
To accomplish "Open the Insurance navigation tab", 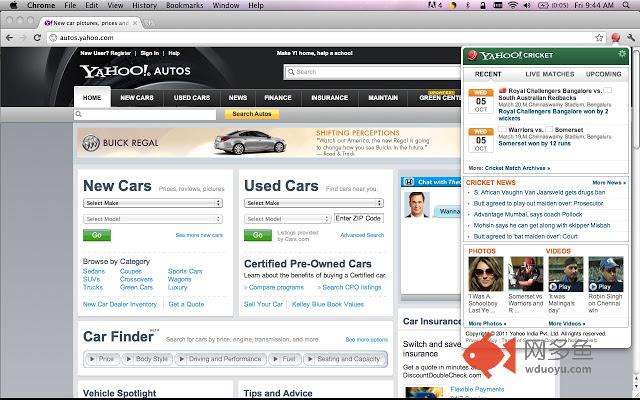I will coord(330,98).
